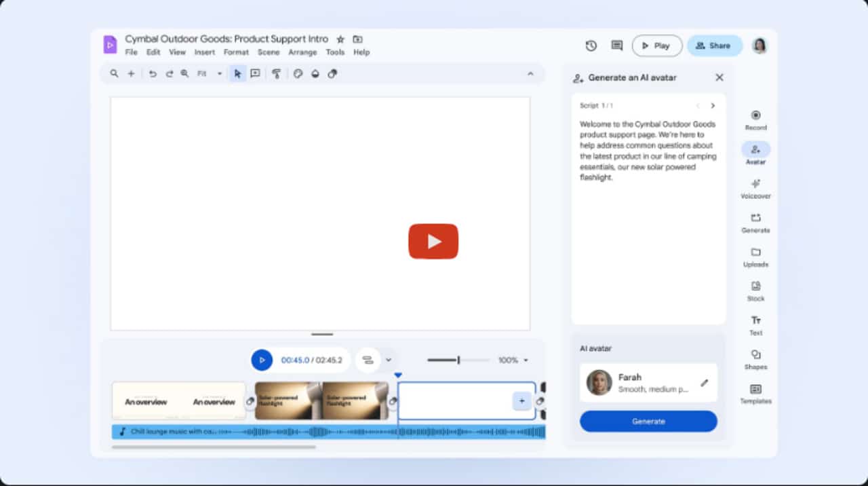Click the transition icon after flashlight scene
Screen dimensions: 868x486
tap(393, 401)
